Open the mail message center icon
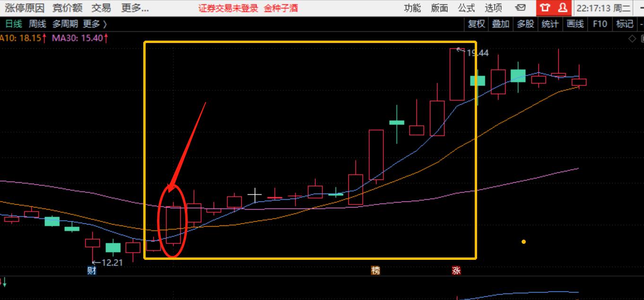 [521, 8]
